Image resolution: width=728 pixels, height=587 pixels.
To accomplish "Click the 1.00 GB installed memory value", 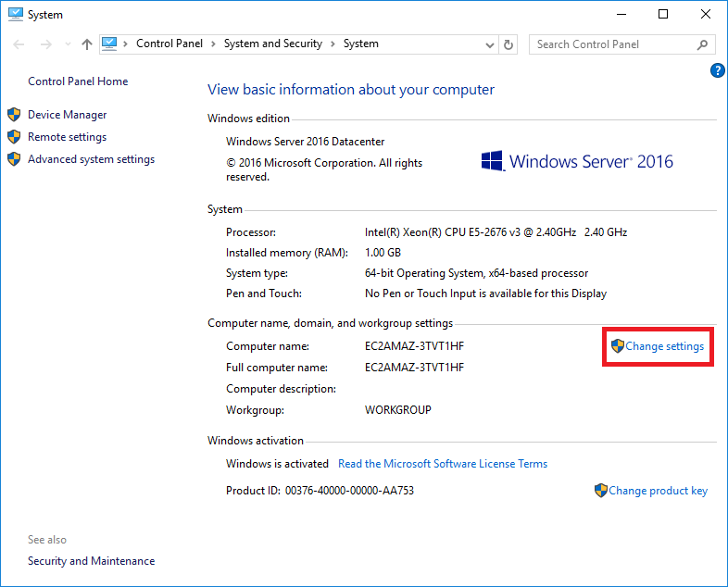I will tap(383, 253).
